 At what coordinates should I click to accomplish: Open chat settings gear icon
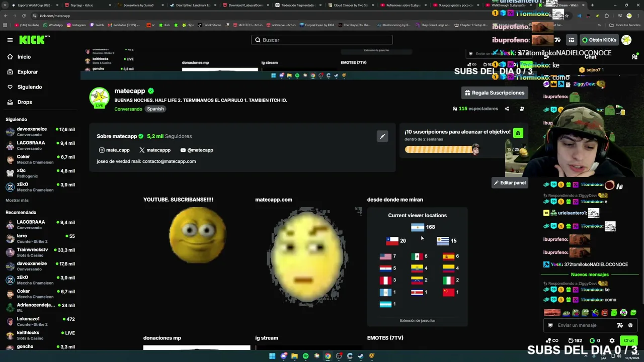click(612, 340)
